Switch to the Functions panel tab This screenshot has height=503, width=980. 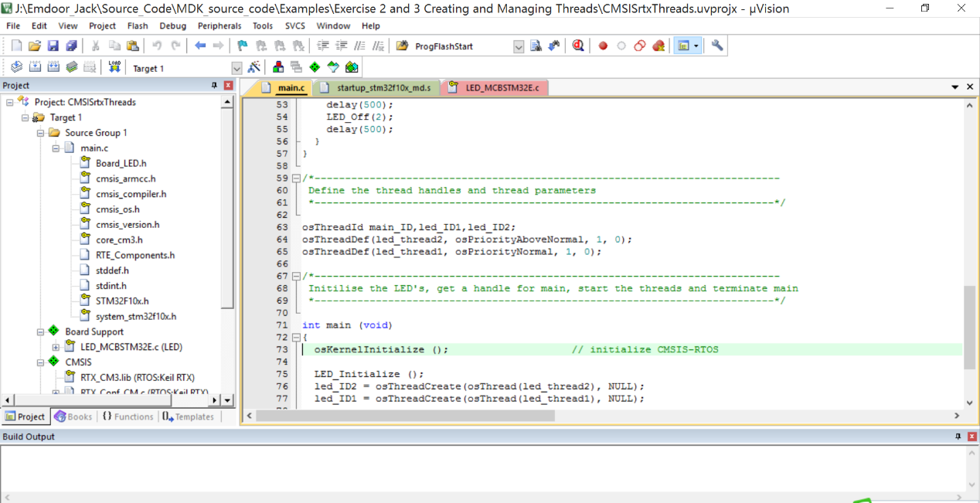click(x=128, y=416)
